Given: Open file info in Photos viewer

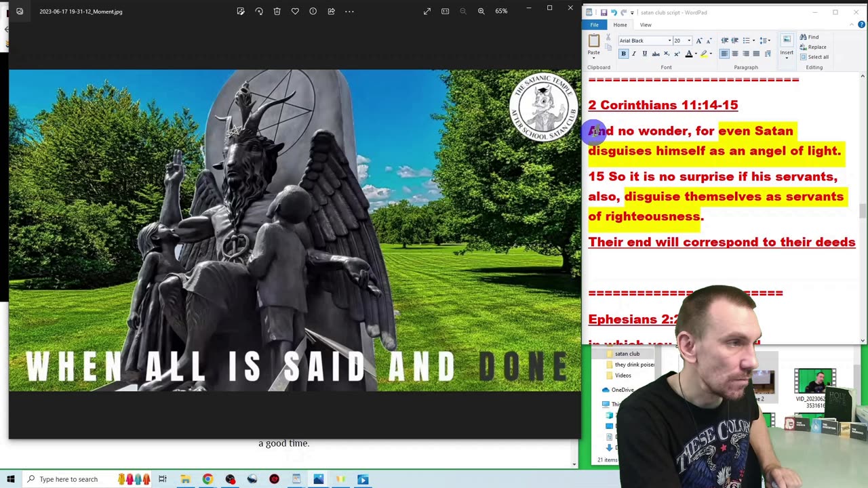Looking at the screenshot, I should coord(313,12).
